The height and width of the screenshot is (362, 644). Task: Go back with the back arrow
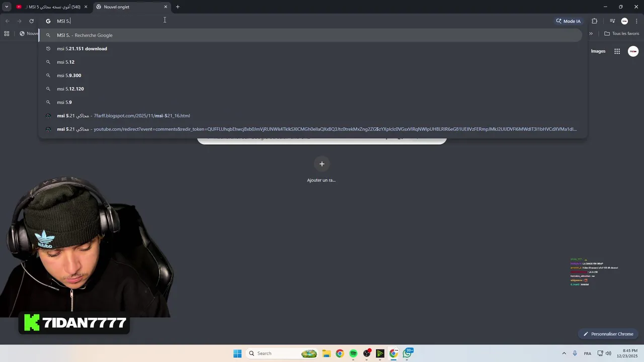coord(7,21)
